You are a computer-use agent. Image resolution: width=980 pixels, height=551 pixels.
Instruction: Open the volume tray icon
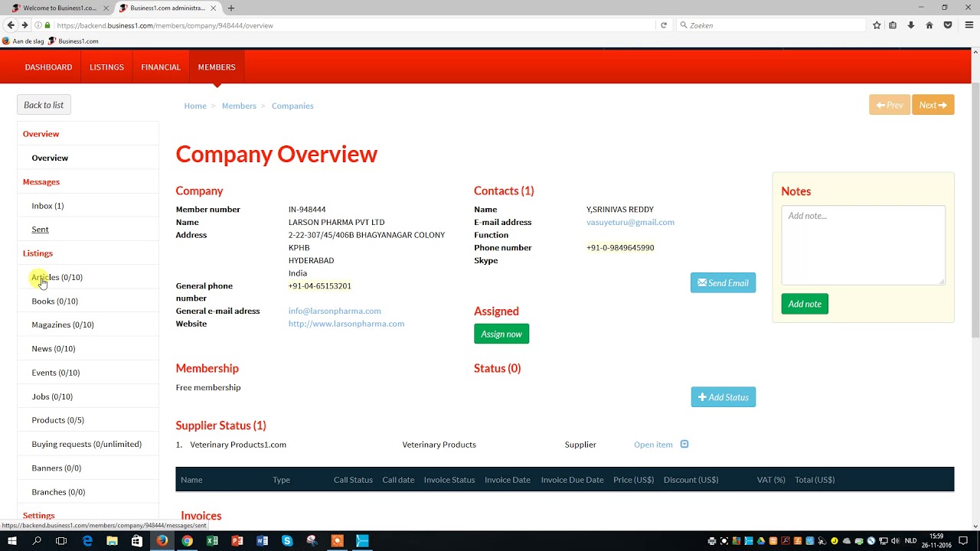click(895, 541)
